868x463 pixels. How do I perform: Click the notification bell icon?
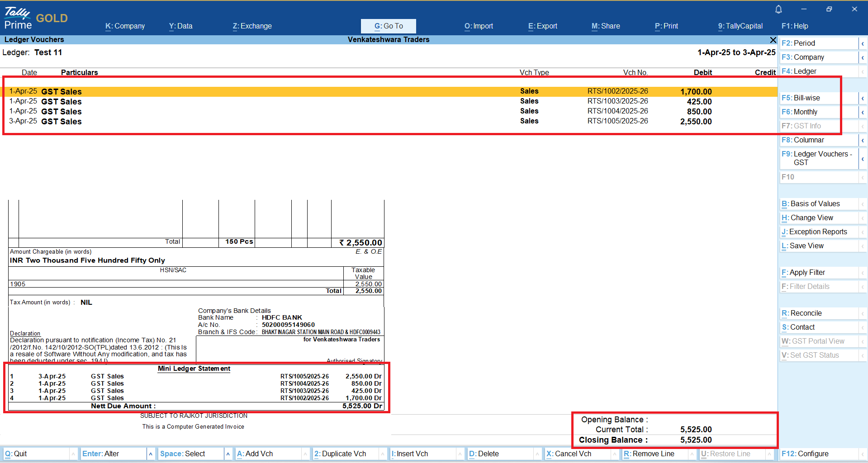click(x=778, y=9)
